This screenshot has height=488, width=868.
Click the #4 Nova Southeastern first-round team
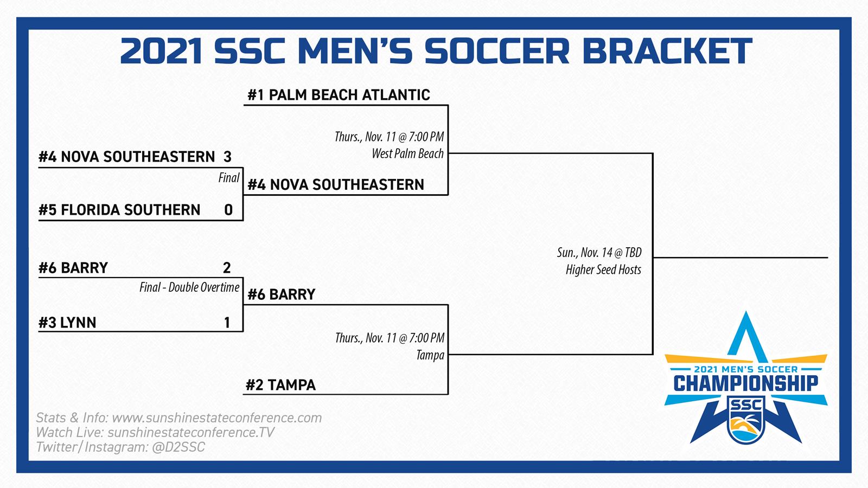coord(127,157)
